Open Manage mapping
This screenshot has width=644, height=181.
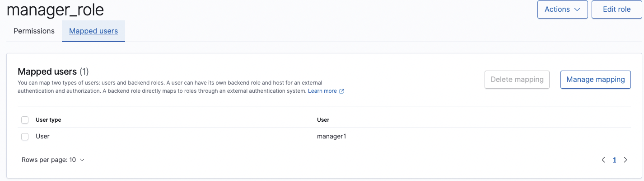595,80
